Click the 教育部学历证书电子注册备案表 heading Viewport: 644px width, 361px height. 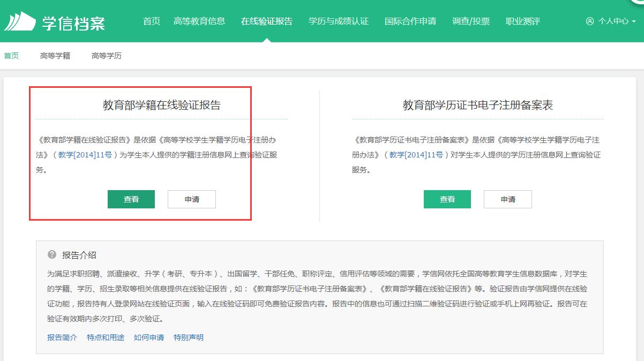coord(478,105)
